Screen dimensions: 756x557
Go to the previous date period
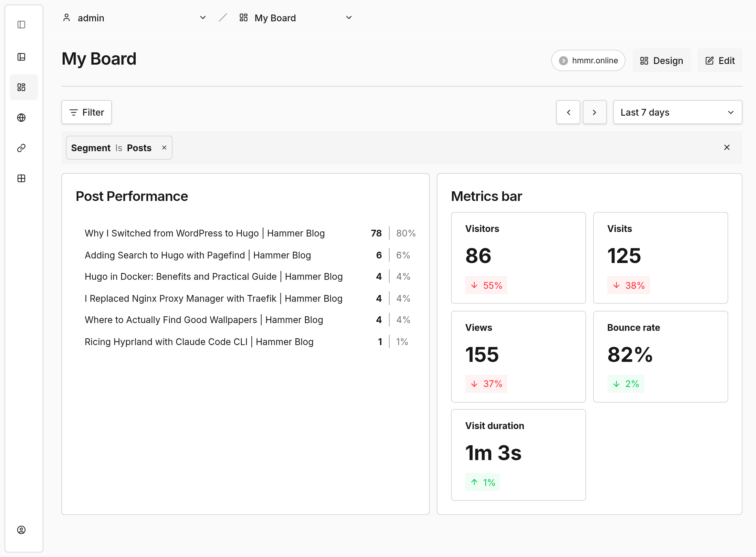(568, 112)
